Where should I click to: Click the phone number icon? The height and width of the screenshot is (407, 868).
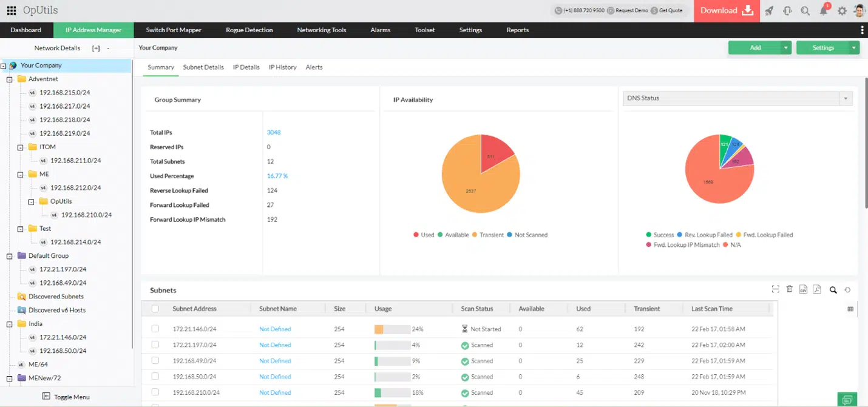point(558,10)
